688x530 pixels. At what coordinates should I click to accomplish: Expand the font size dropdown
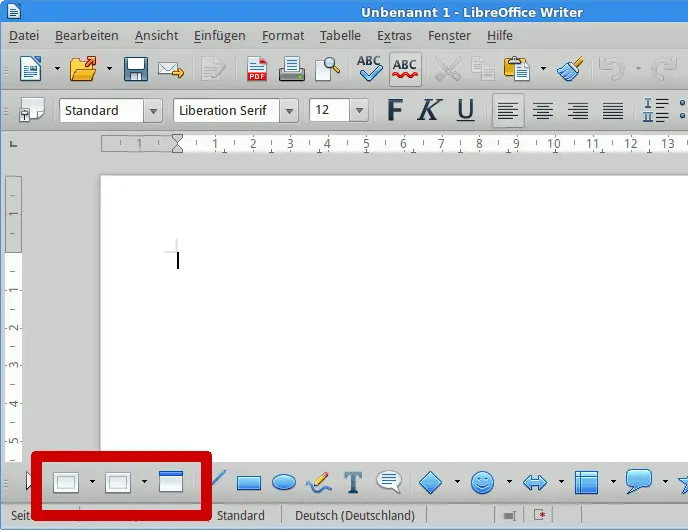pos(358,111)
